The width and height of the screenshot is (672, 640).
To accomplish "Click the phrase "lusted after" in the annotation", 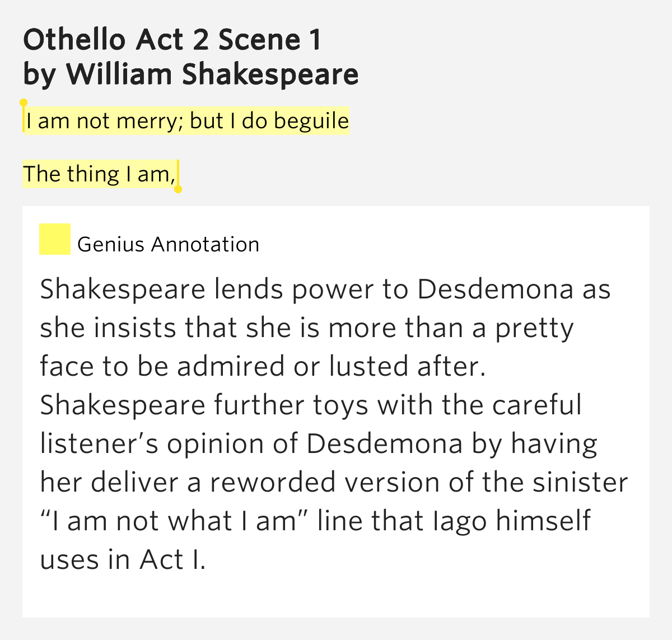I will pos(405,367).
